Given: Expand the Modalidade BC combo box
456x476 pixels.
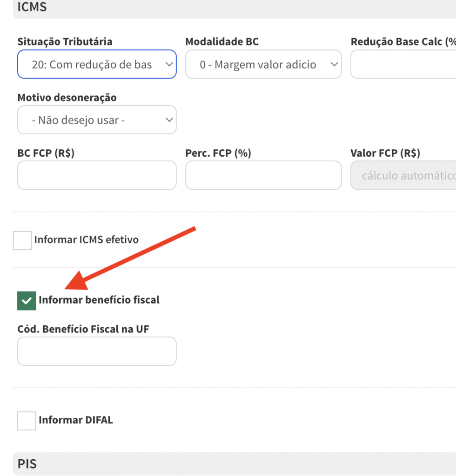Looking at the screenshot, I should click(263, 64).
